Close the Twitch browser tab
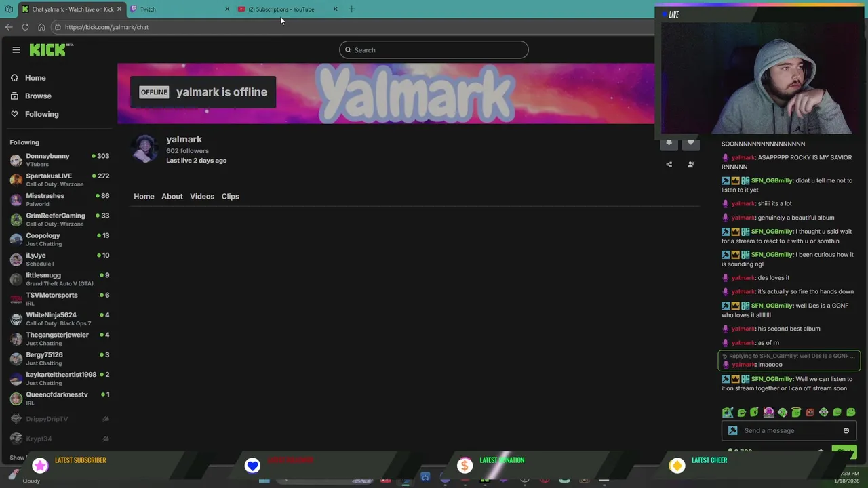The width and height of the screenshot is (868, 488). click(x=227, y=9)
